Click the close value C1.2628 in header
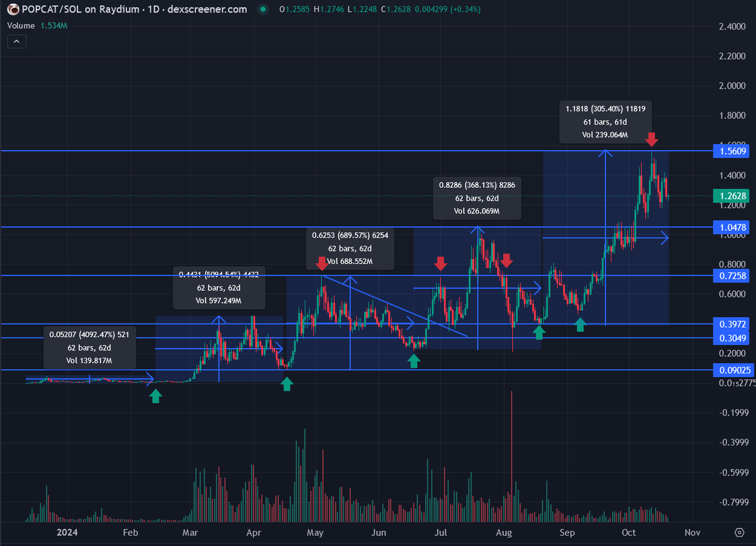The width and height of the screenshot is (756, 546). pos(394,11)
